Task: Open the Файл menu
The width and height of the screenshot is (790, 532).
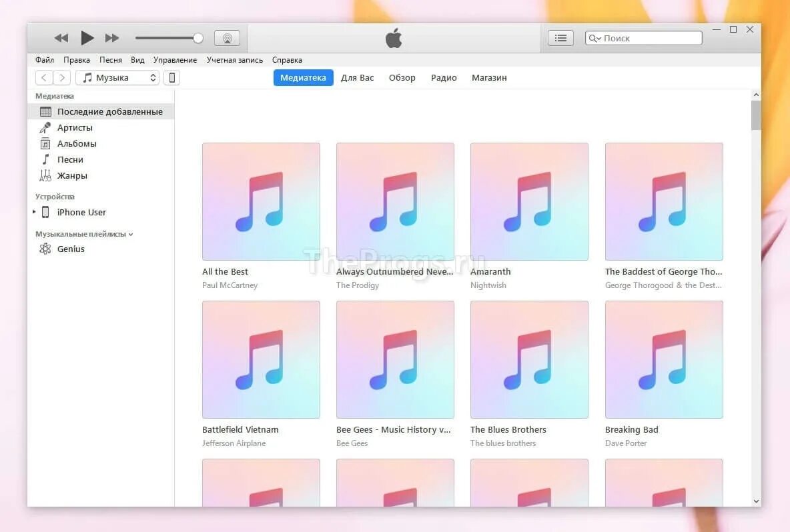Action: [x=44, y=60]
